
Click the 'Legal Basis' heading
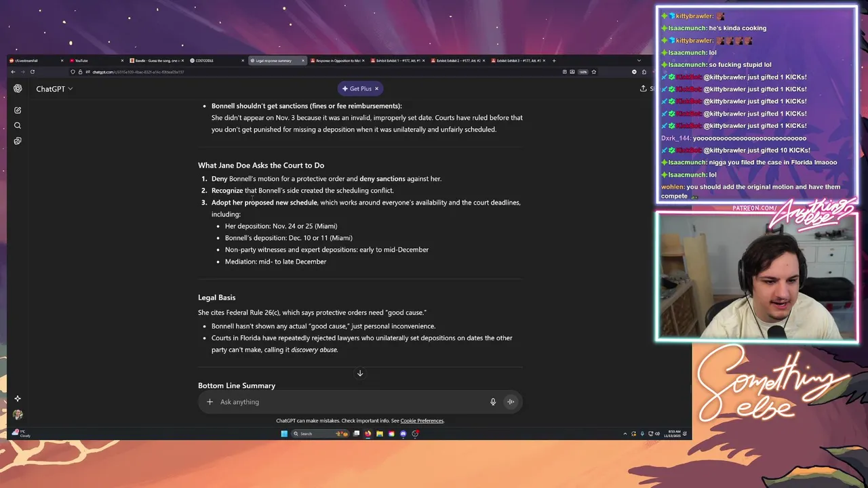point(217,298)
